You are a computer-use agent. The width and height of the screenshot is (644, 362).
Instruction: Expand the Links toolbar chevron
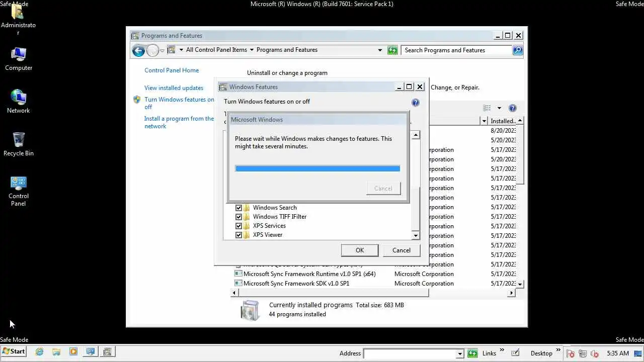click(502, 350)
